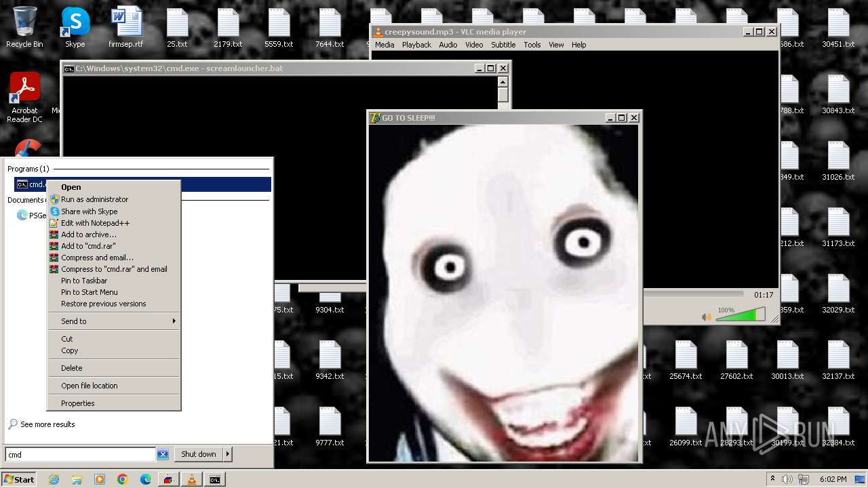Choose Run as administrator
The image size is (868, 488).
tap(113, 199)
